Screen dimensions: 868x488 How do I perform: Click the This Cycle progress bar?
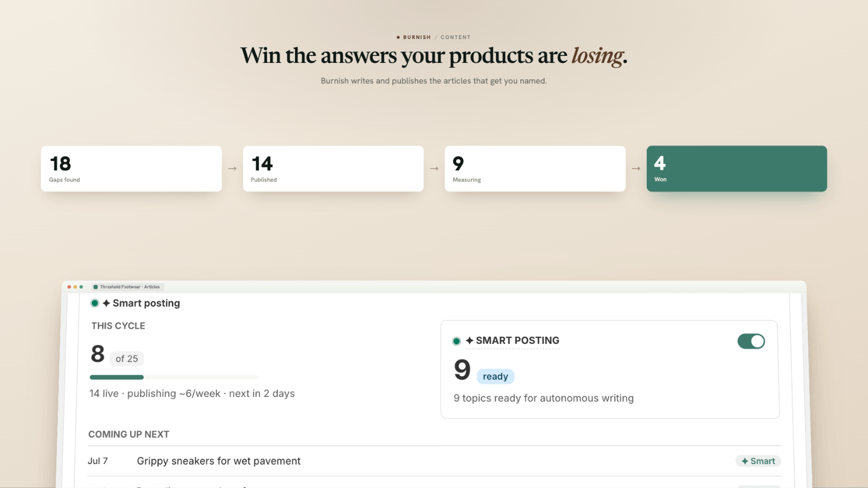click(174, 377)
